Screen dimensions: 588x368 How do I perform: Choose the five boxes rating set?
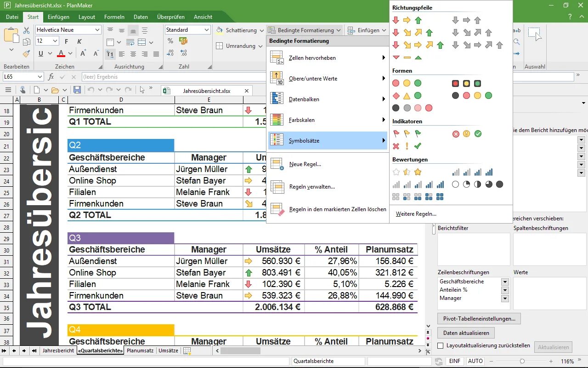[x=418, y=196]
